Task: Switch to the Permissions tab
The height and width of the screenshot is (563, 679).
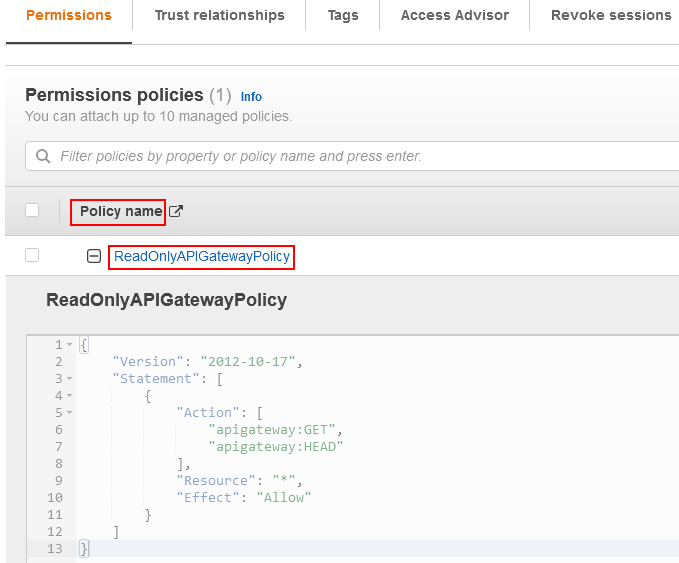Action: tap(68, 16)
